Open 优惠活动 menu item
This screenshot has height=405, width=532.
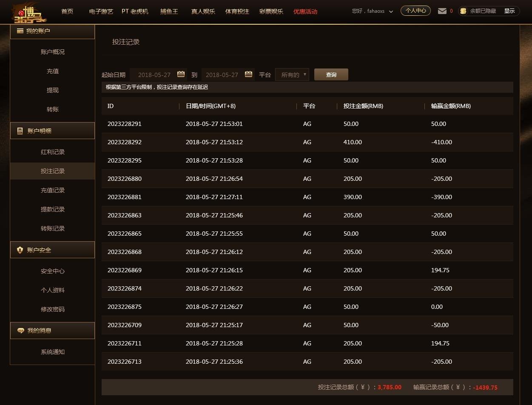pos(305,11)
